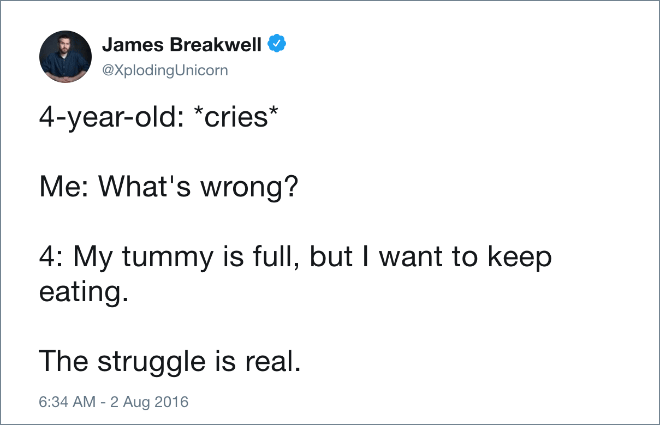Open James Breakwell's profile avatar photo
Screen dimensions: 660x425
click(x=65, y=56)
